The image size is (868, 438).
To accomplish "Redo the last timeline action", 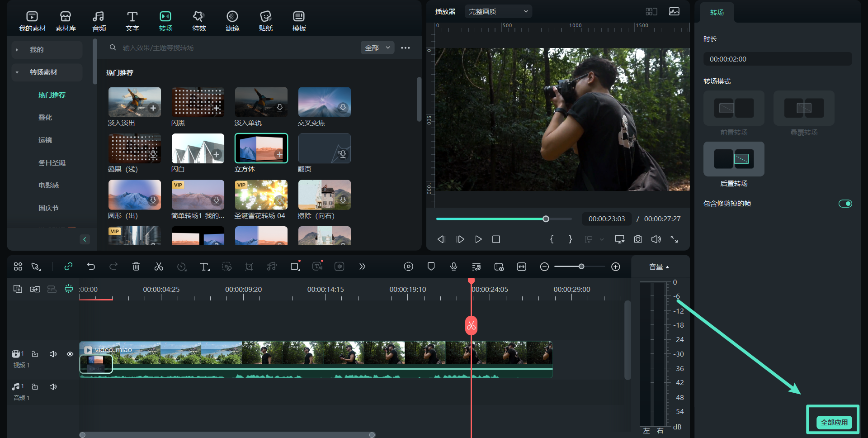I will (113, 267).
